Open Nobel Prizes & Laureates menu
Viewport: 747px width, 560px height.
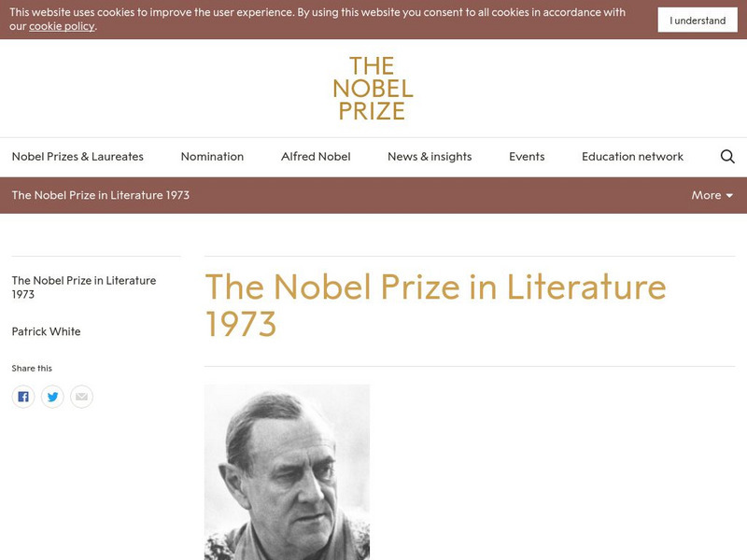(78, 157)
